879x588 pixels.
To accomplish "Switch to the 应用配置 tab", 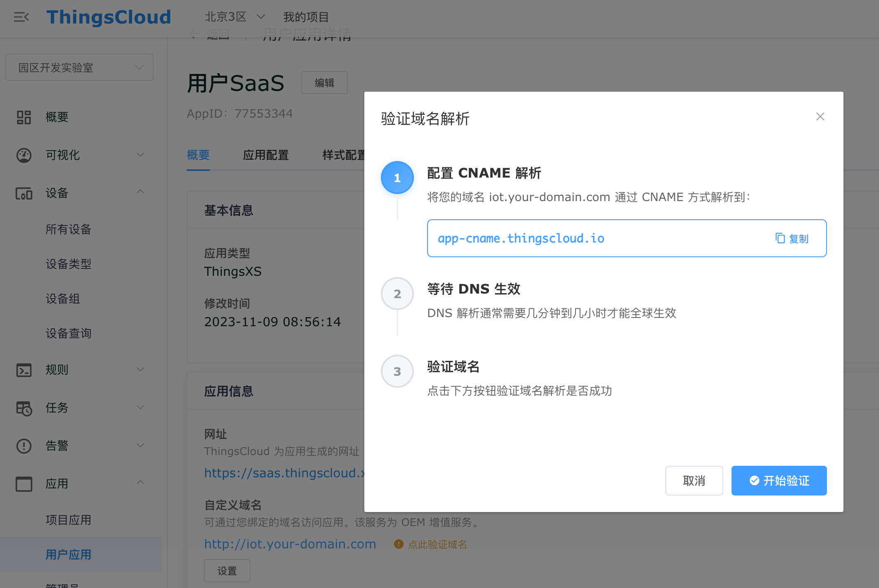I will (x=266, y=155).
